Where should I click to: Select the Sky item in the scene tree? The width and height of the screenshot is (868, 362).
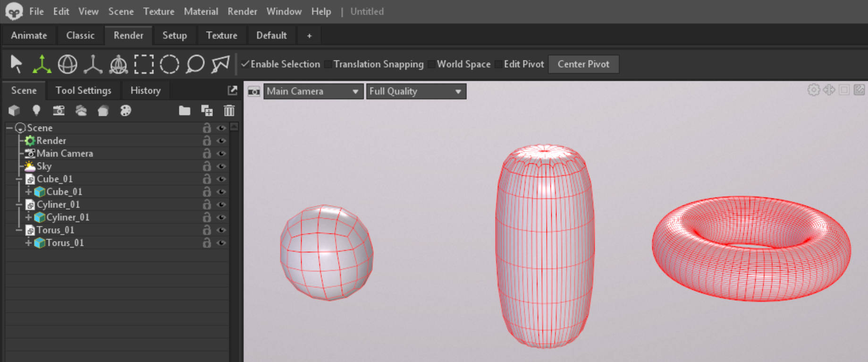coord(44,166)
